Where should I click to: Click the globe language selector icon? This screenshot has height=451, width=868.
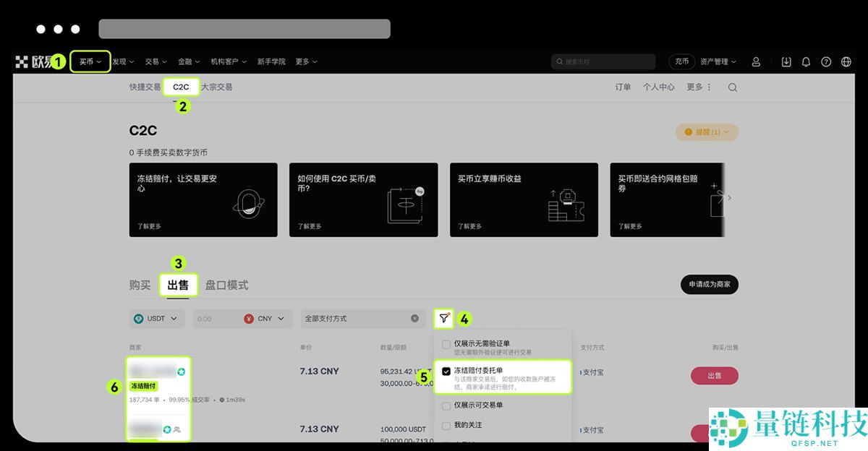pos(848,61)
